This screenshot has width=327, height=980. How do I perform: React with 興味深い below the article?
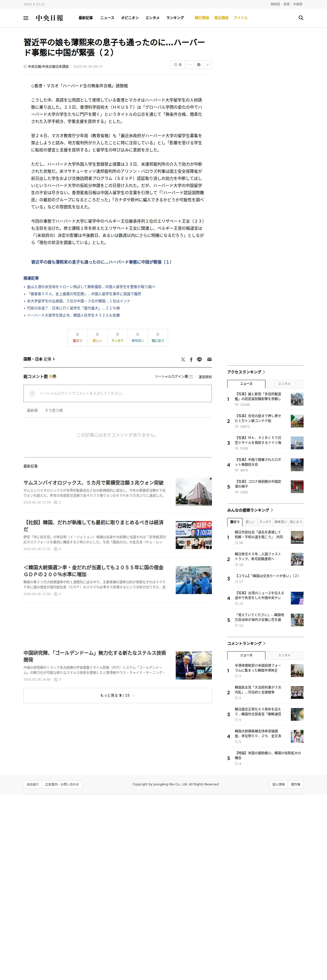(x=138, y=337)
